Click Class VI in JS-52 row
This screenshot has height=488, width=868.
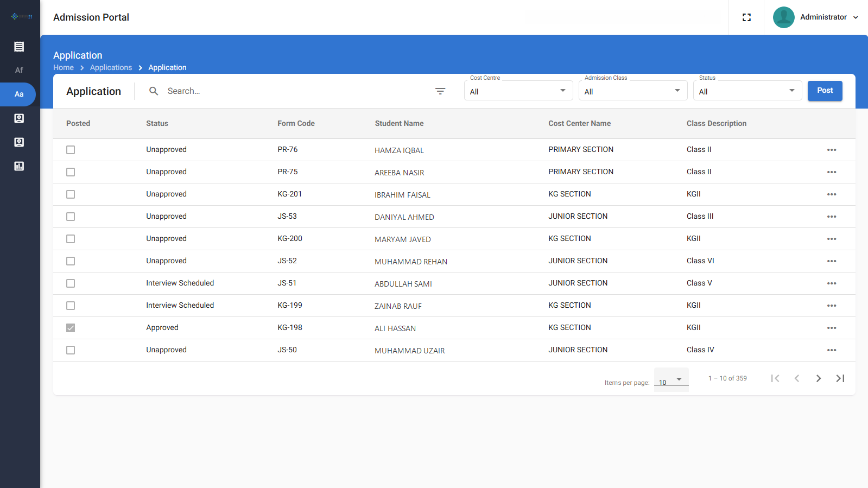coord(700,261)
